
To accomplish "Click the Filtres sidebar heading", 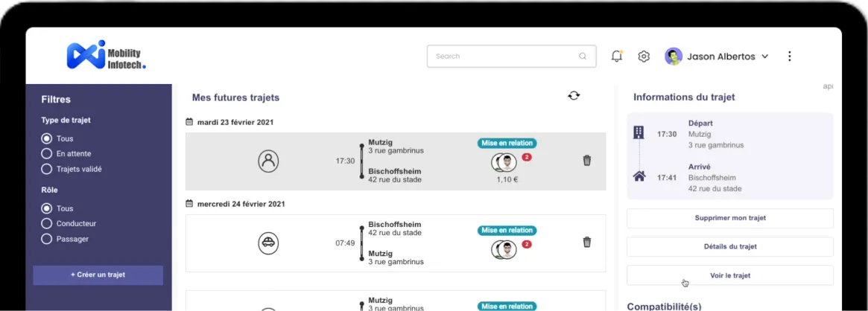I will 56,100.
